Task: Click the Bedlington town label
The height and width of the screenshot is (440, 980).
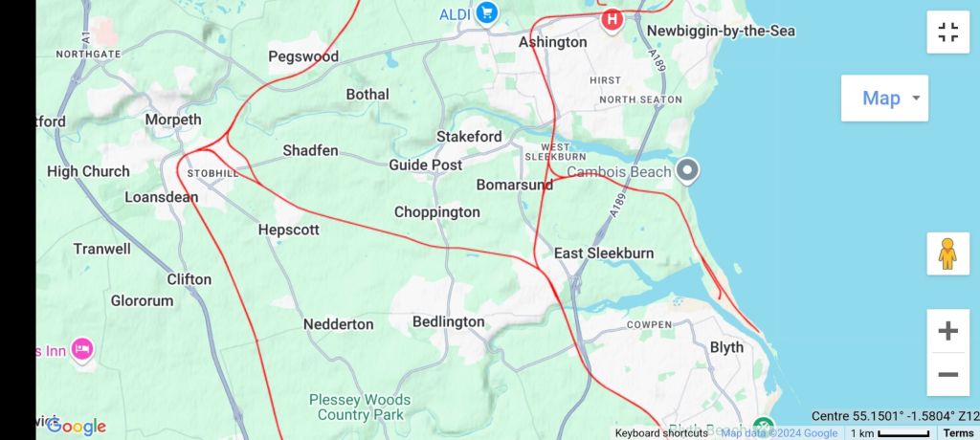Action: click(448, 322)
